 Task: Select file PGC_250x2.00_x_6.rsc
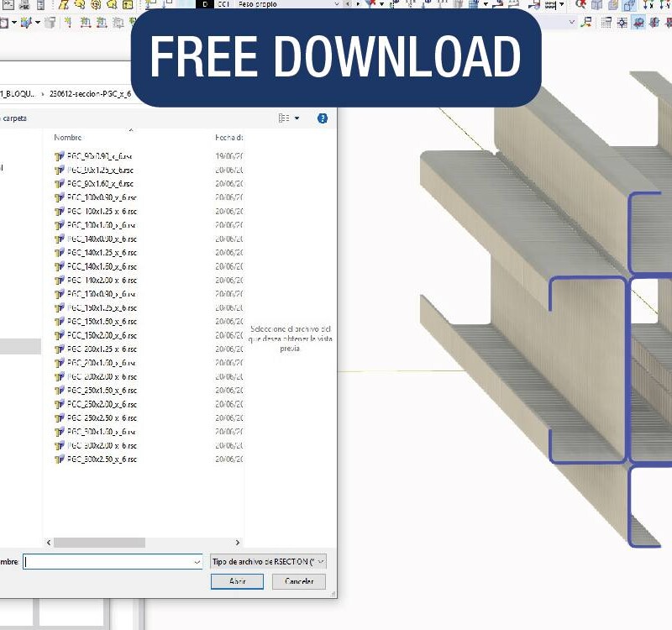tap(96, 404)
